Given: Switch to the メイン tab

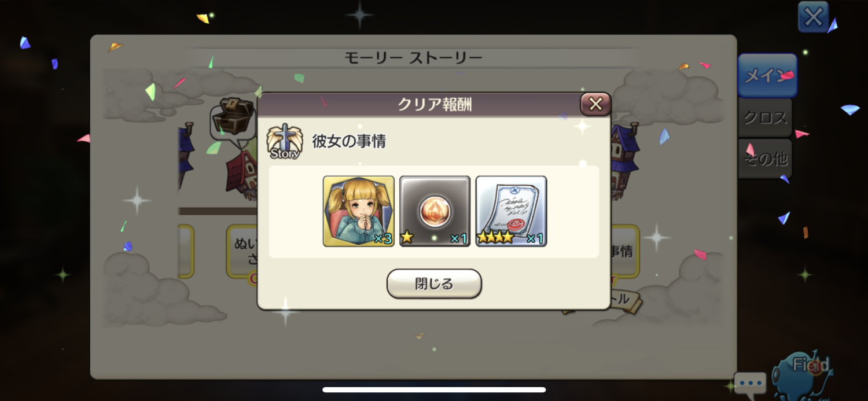Looking at the screenshot, I should pyautogui.click(x=767, y=76).
